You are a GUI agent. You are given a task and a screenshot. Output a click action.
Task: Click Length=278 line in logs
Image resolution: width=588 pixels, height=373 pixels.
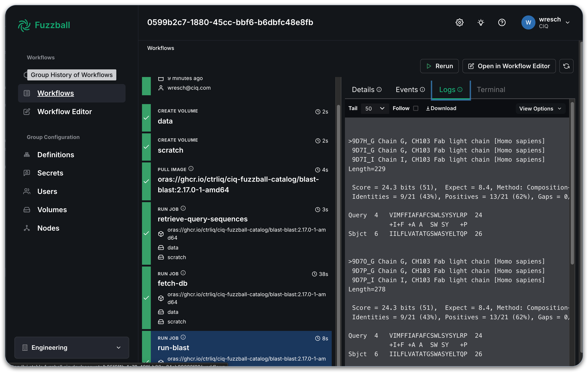pyautogui.click(x=367, y=289)
